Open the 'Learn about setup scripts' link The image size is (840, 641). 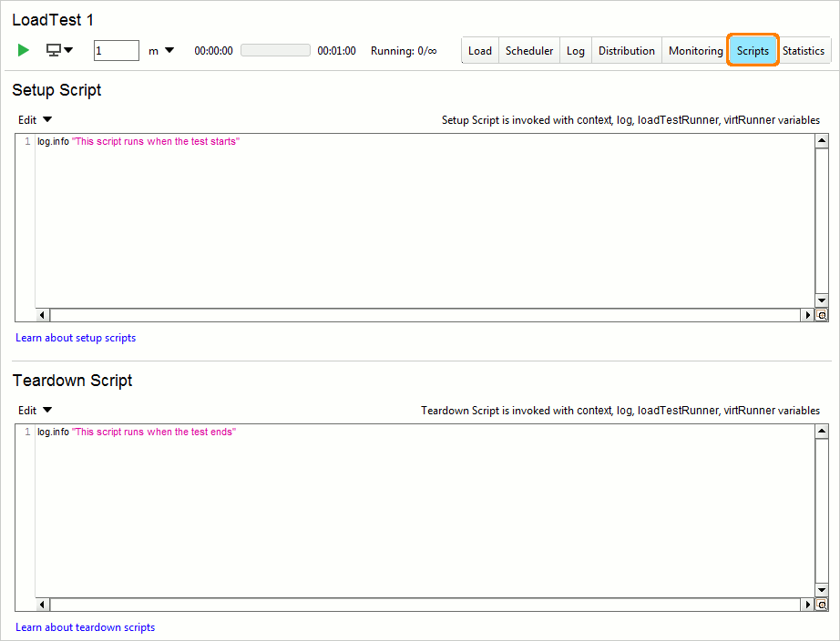pyautogui.click(x=76, y=338)
